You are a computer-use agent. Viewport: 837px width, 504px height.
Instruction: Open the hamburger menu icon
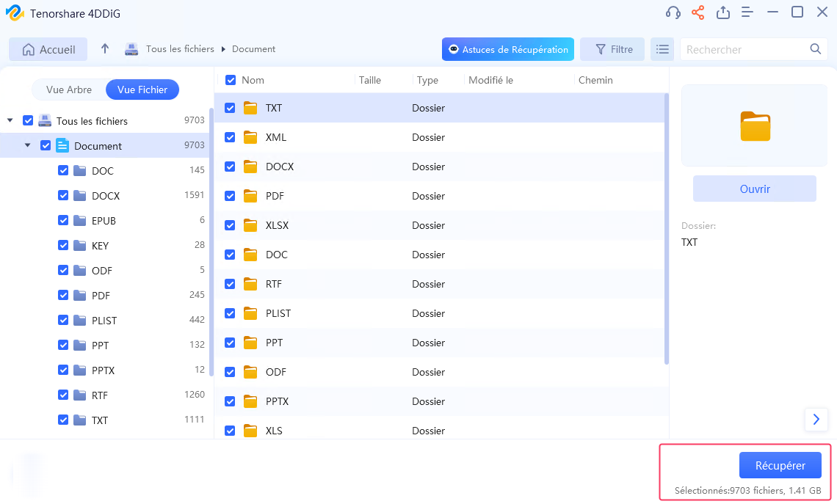click(x=747, y=12)
